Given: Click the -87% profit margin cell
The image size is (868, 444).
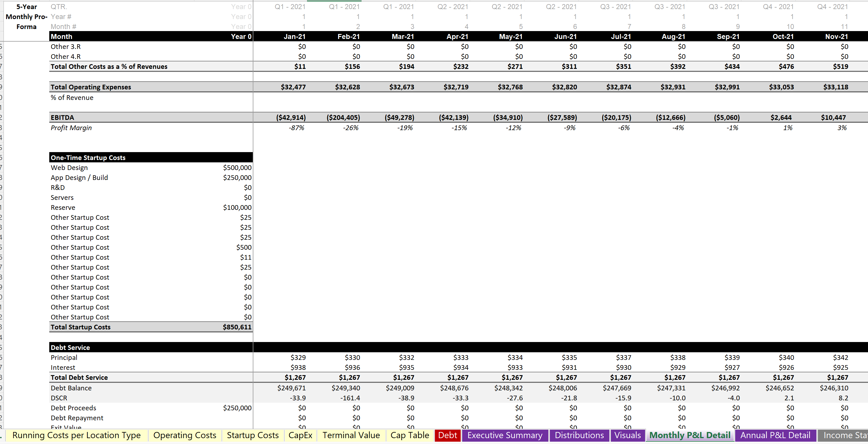Looking at the screenshot, I should pos(296,128).
